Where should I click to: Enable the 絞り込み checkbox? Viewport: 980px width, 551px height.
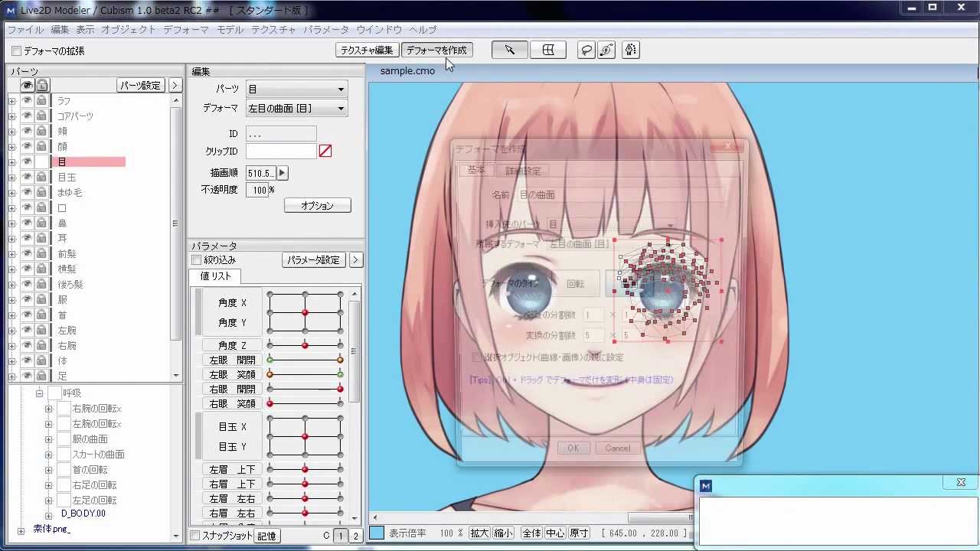(x=196, y=260)
